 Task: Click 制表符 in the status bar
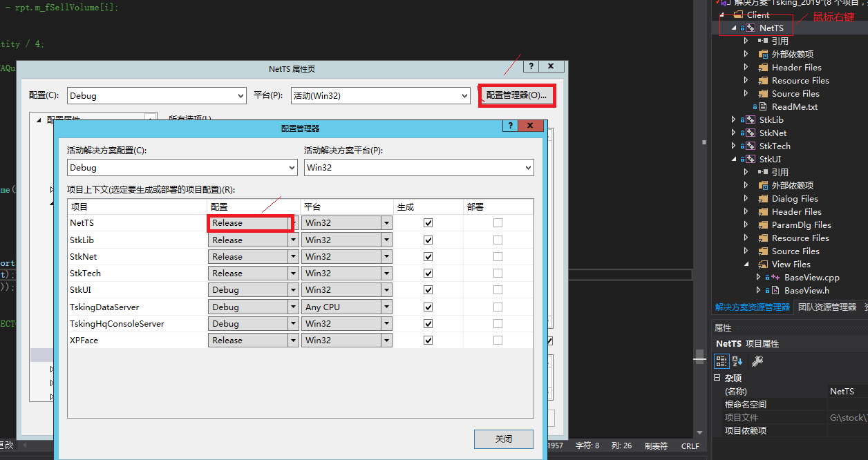[656, 446]
